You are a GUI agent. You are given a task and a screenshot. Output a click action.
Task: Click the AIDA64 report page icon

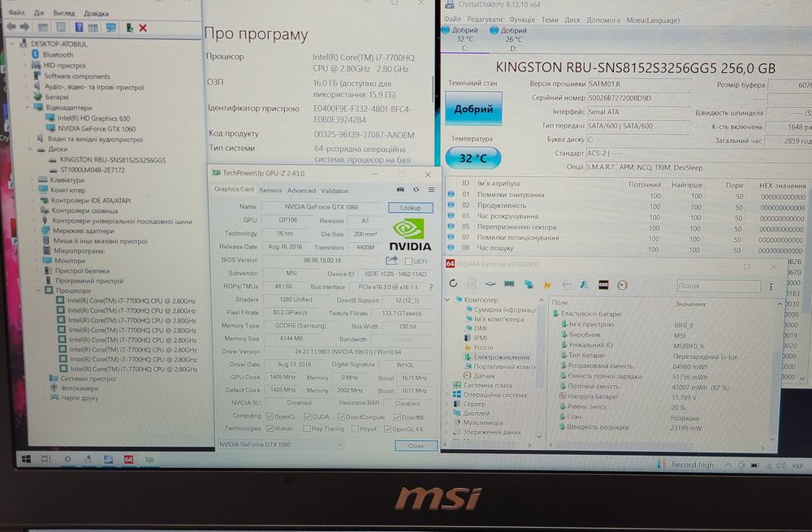[x=471, y=284]
